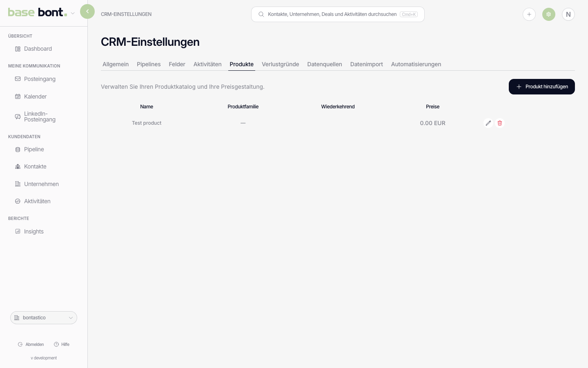The width and height of the screenshot is (588, 368).
Task: Click the v development version label
Action: [44, 358]
